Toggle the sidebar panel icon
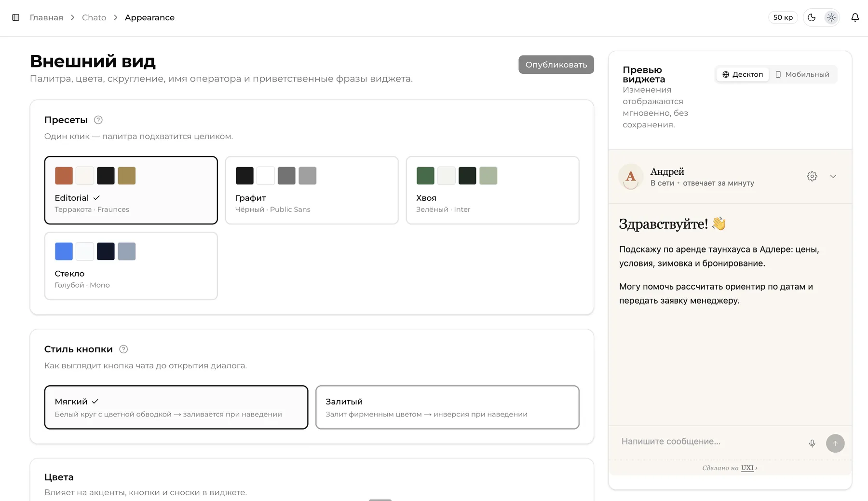Viewport: 868px width, 501px height. pyautogui.click(x=15, y=17)
